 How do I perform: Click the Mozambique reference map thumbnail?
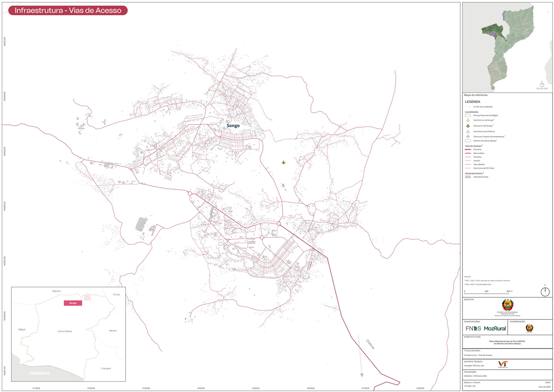click(507, 47)
